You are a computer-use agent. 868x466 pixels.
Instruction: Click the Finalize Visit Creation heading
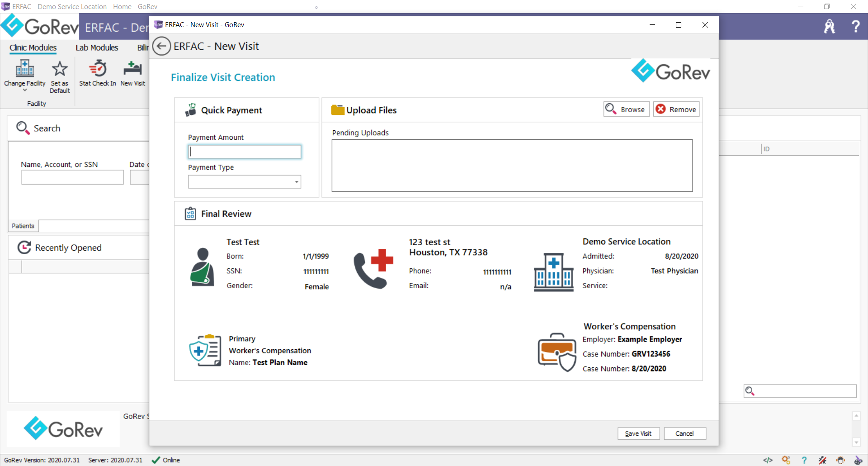coord(223,77)
